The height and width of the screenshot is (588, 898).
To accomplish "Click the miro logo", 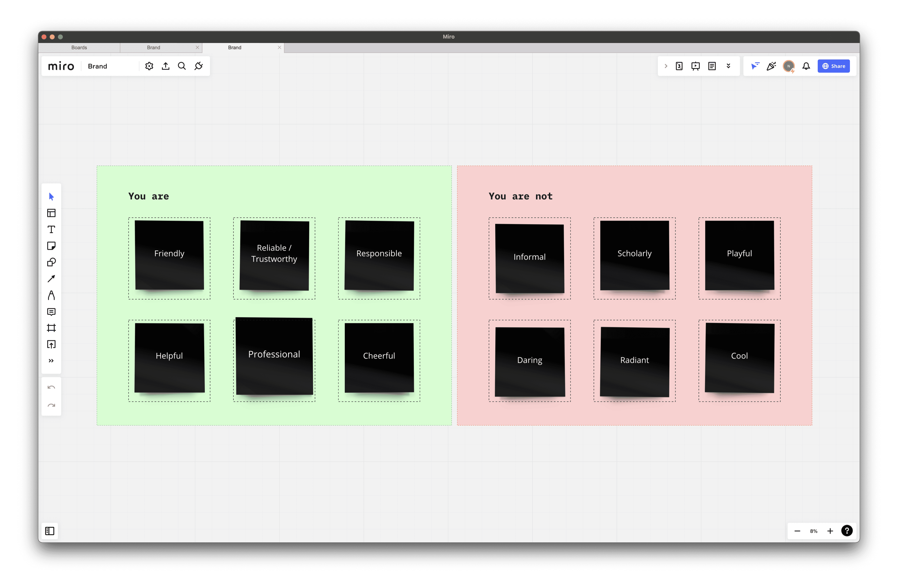I will (x=61, y=67).
